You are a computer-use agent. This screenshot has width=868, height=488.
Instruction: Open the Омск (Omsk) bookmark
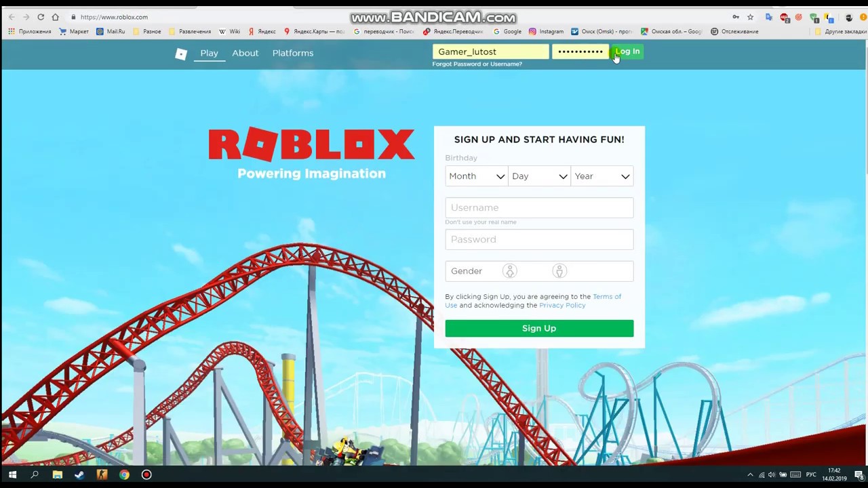601,31
